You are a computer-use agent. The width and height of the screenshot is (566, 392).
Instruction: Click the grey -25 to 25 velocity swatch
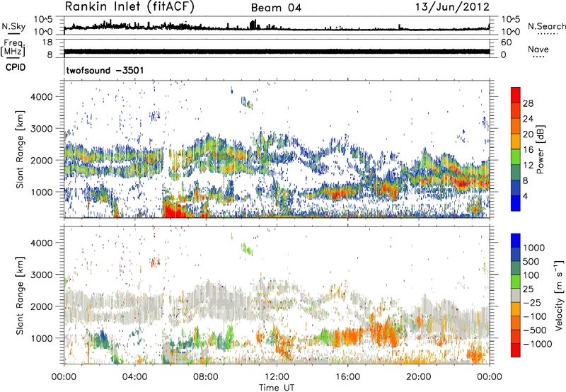(x=516, y=296)
